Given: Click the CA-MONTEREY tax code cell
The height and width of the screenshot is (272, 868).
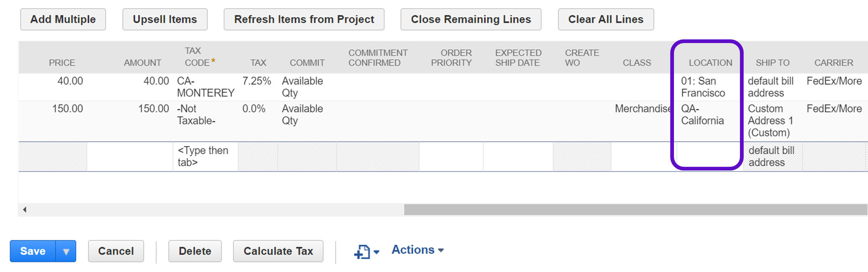Looking at the screenshot, I should (205, 87).
